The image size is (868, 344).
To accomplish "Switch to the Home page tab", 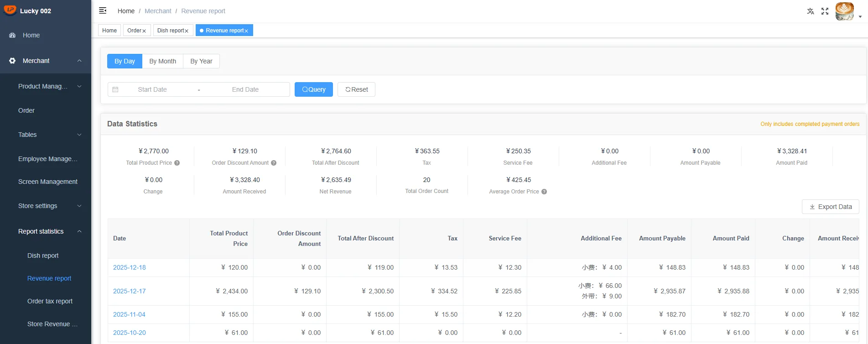I will click(x=109, y=31).
